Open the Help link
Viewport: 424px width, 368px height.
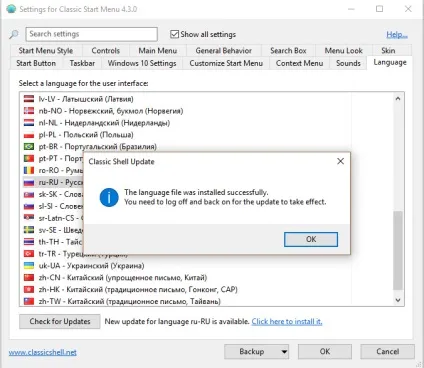tap(397, 34)
